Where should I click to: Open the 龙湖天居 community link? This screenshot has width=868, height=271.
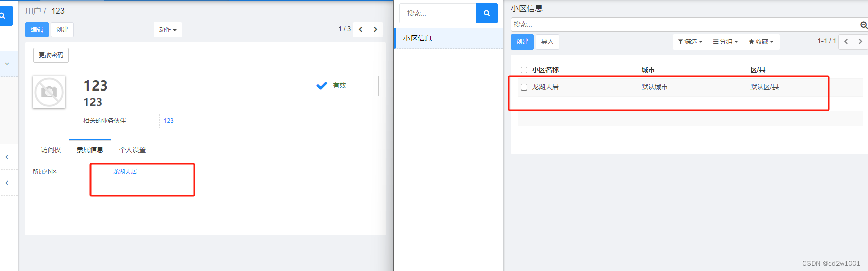tap(125, 172)
